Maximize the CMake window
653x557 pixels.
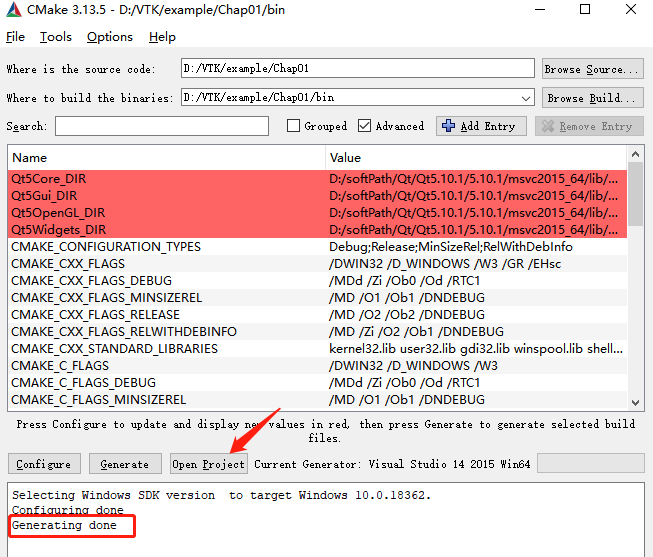click(585, 9)
